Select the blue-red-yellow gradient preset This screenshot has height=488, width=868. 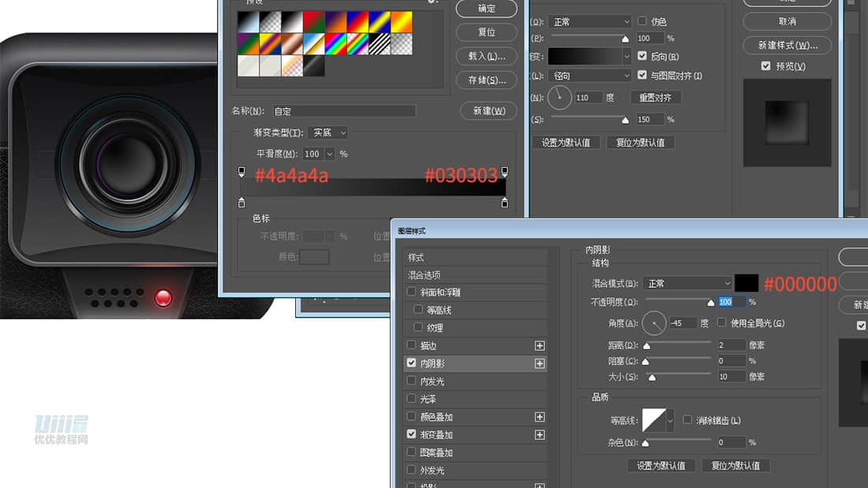tap(357, 22)
